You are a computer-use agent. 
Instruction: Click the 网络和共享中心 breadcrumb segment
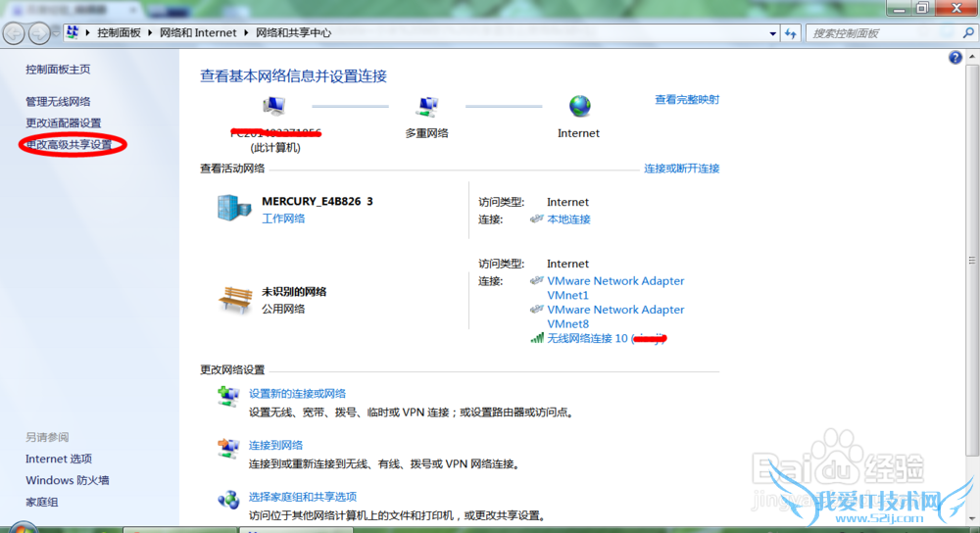(293, 32)
